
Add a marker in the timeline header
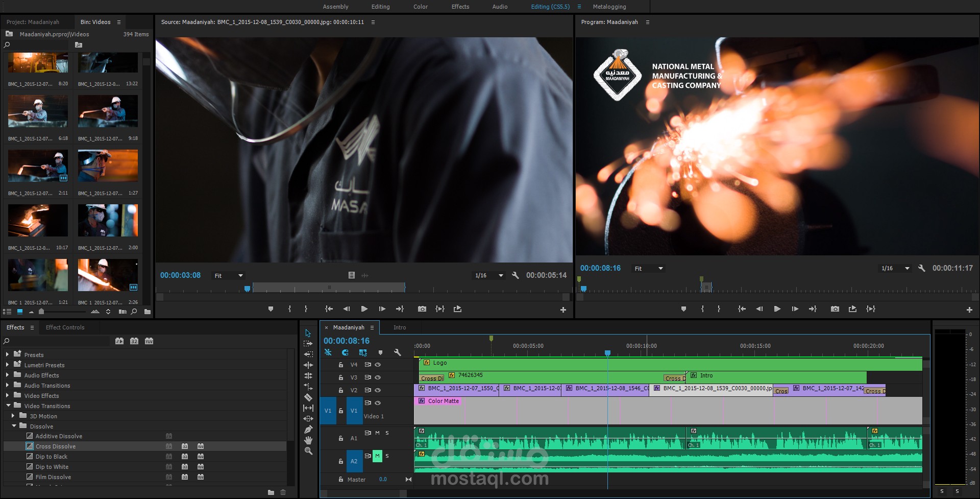[380, 352]
